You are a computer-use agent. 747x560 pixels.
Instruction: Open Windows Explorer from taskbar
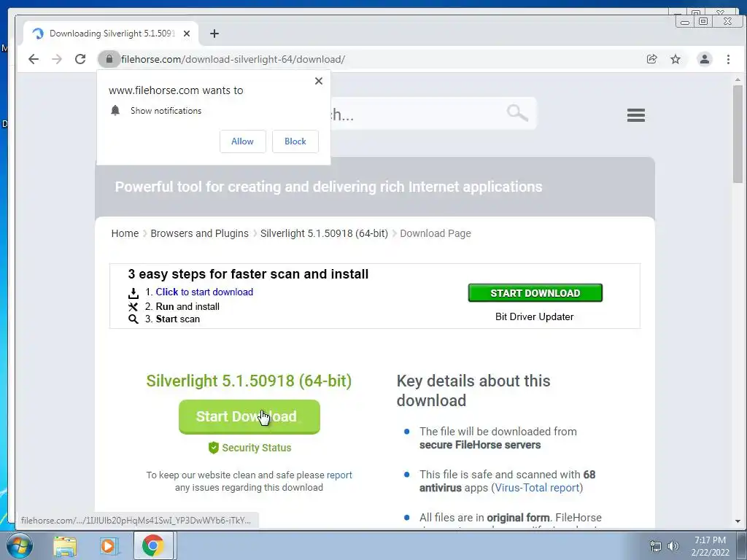[x=65, y=545]
